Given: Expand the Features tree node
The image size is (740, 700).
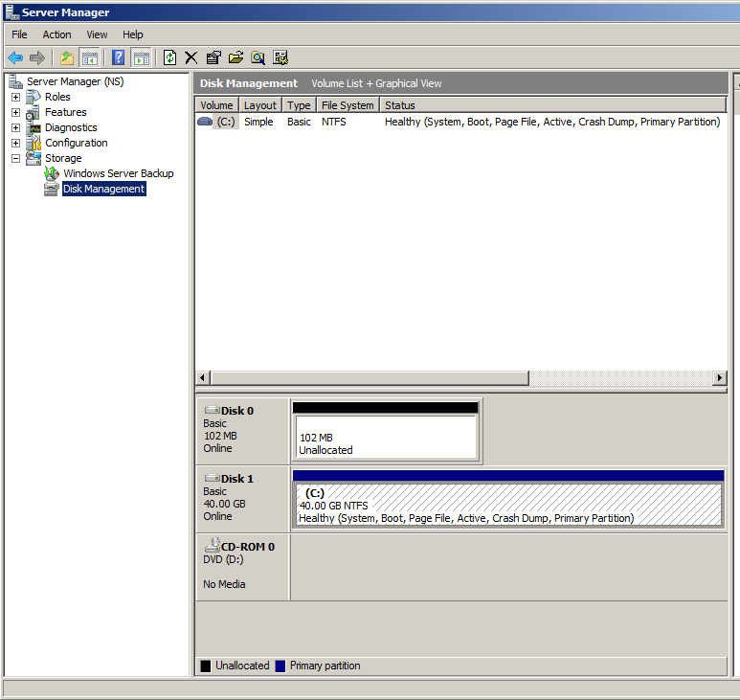Looking at the screenshot, I should pos(15,112).
